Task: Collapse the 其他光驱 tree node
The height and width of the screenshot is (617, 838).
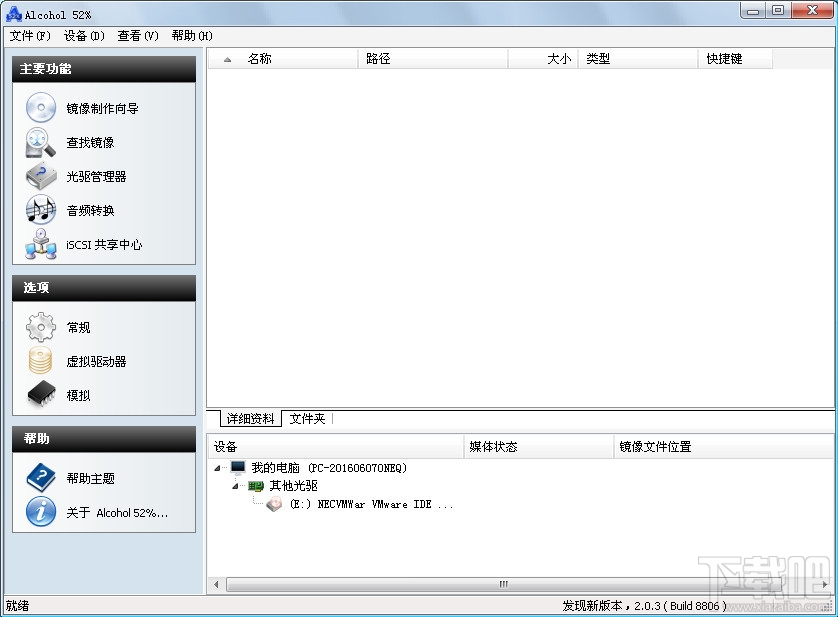Action: coord(235,487)
